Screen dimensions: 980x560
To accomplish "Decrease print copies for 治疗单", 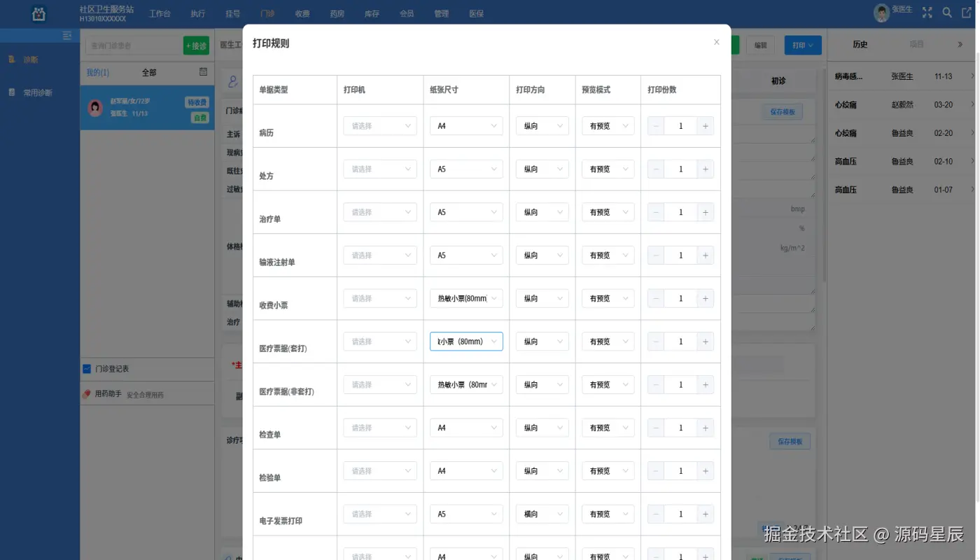I will (x=656, y=212).
